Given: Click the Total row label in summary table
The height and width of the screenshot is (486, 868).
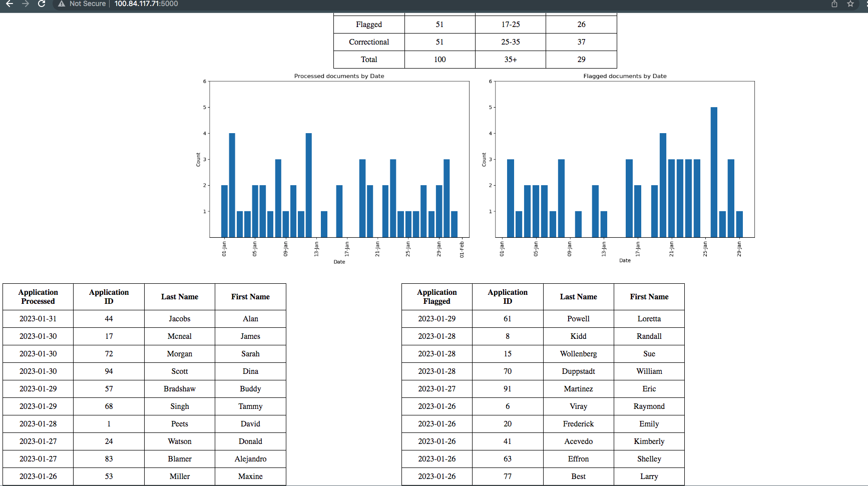Looking at the screenshot, I should tap(369, 60).
